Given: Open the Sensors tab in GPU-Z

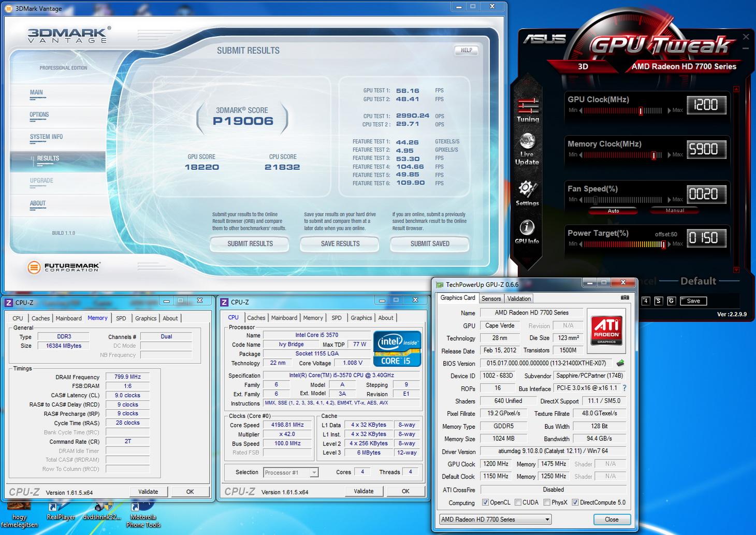Looking at the screenshot, I should (x=491, y=298).
